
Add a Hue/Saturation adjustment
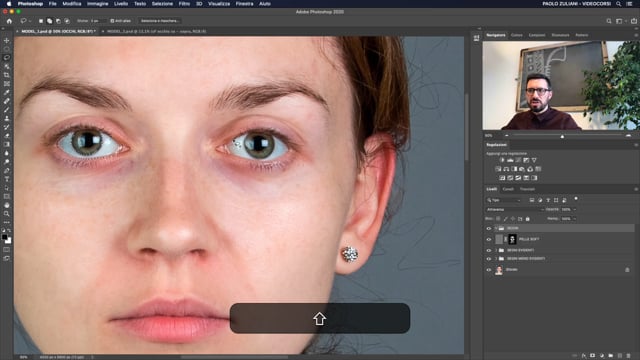[498, 169]
